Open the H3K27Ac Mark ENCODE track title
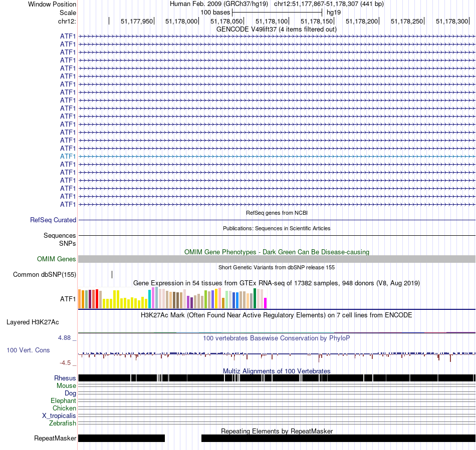 point(276,315)
